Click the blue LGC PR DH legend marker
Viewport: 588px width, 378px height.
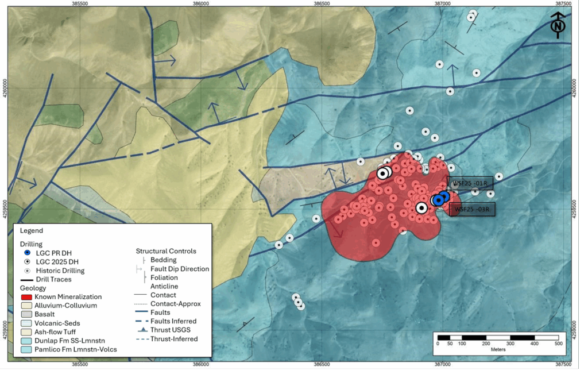[x=28, y=253]
